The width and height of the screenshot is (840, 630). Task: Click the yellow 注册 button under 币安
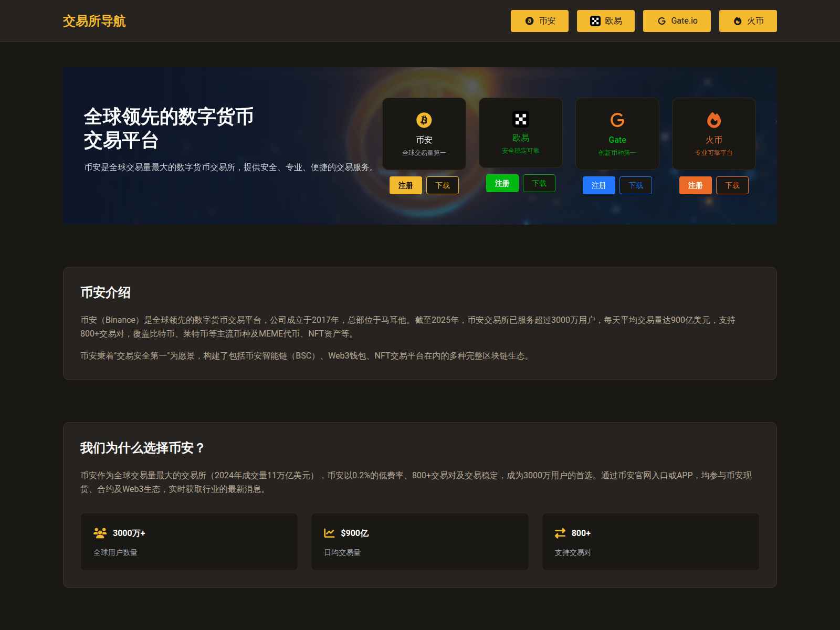[x=405, y=185]
